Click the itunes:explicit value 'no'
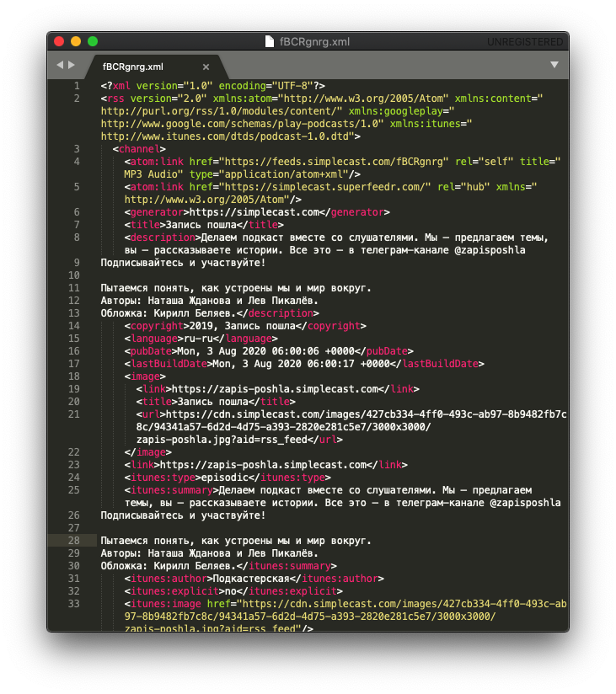The height and width of the screenshot is (694, 616). (231, 591)
